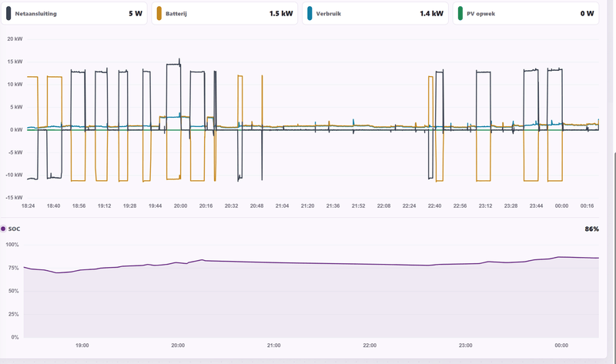Toggle the SOC legend label
Viewport: 616px width, 364px height.
14,229
